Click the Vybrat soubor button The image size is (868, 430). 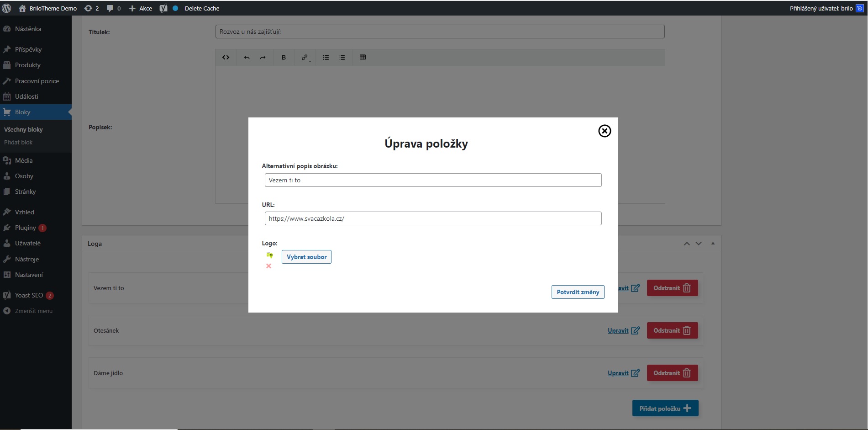tap(306, 257)
